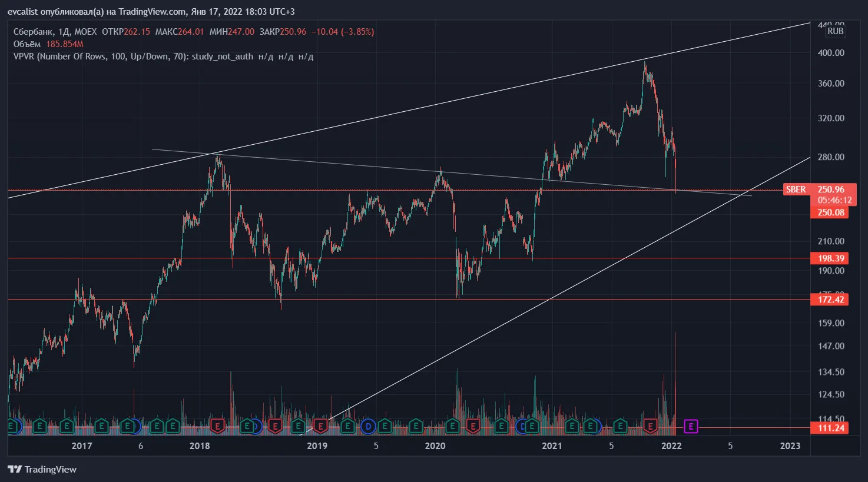Image resolution: width=868 pixels, height=482 pixels.
Task: Click the purple upcoming earnings E marker
Action: (x=691, y=426)
